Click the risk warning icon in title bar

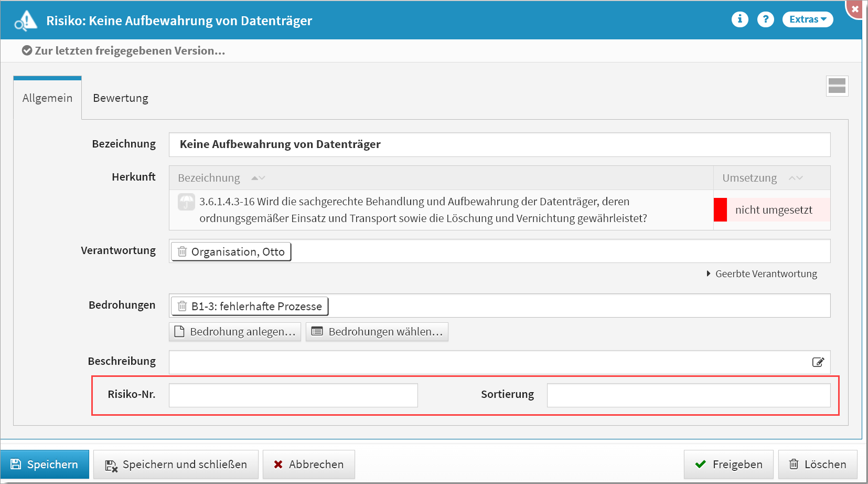[26, 21]
